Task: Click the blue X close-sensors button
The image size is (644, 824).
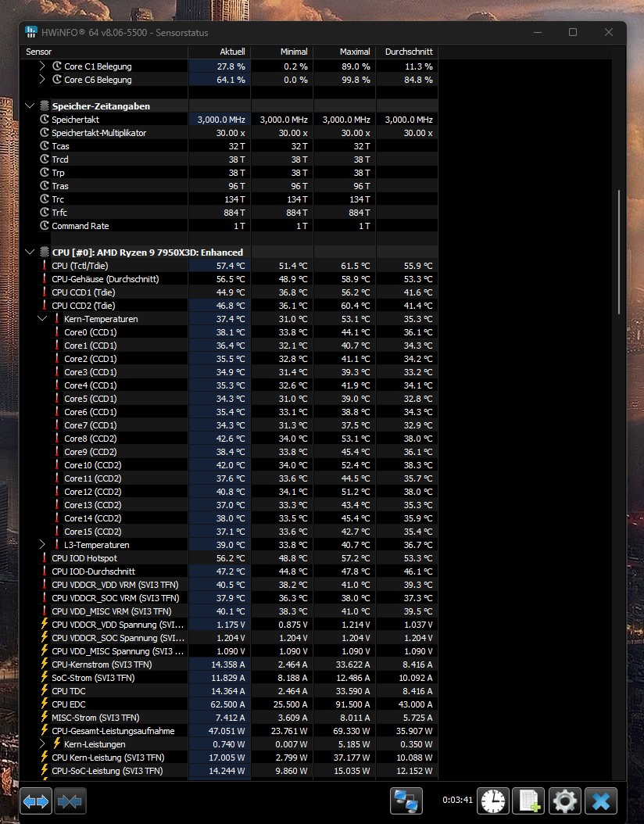Action: pos(601,801)
